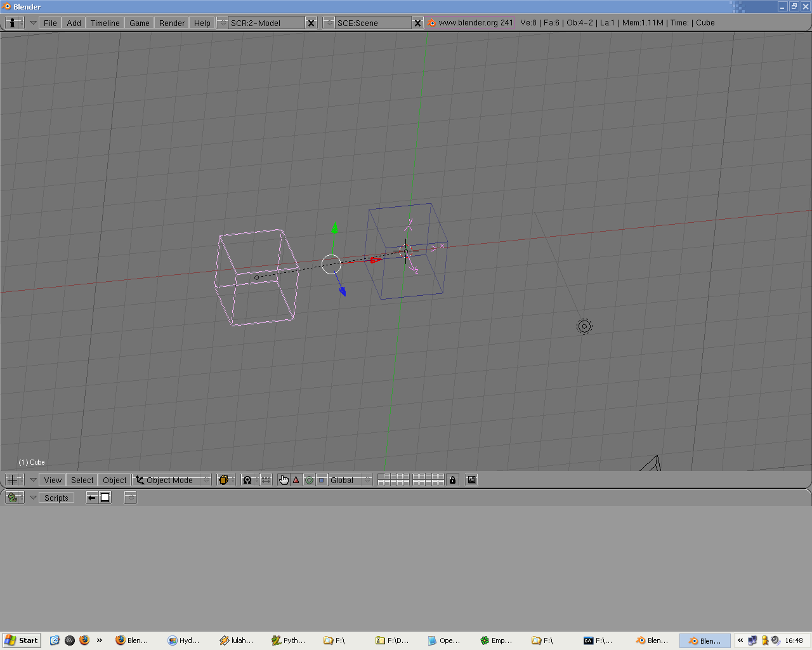
Task: Open the Select menu in 3D header
Action: [82, 480]
